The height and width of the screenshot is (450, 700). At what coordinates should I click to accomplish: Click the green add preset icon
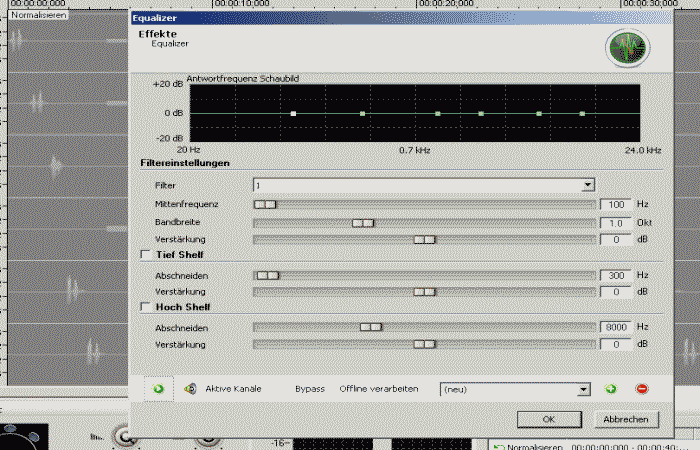click(x=611, y=388)
